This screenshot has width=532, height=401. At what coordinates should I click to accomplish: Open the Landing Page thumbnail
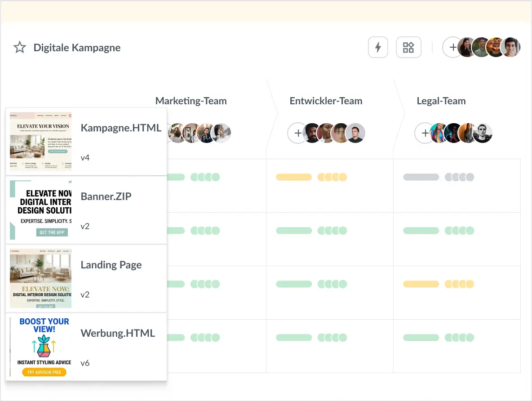[41, 278]
